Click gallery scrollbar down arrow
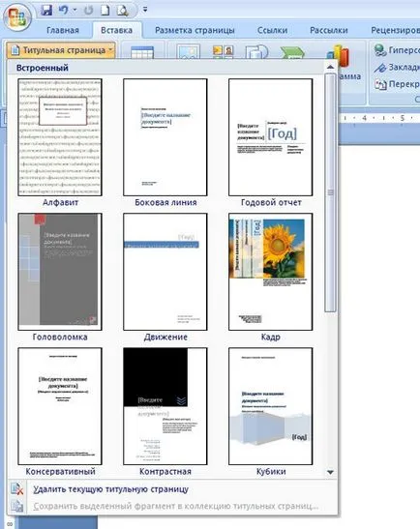 [x=331, y=472]
